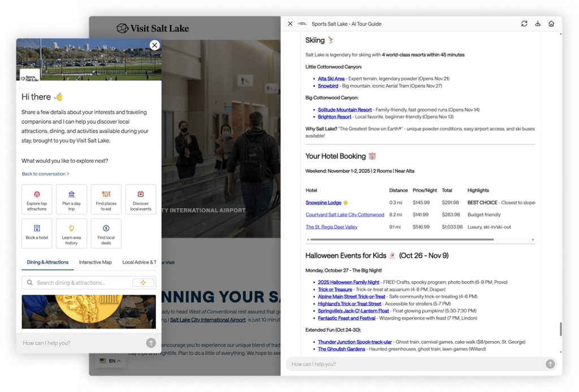579x392 pixels.
Task: Open the Book a hotel tile
Action: tap(37, 234)
